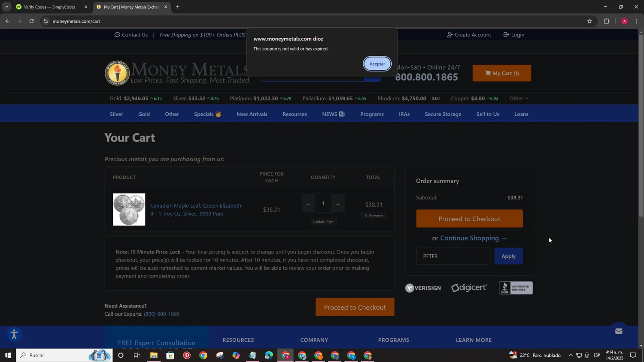This screenshot has height=362, width=644.
Task: Open Secure Storage page
Action: pyautogui.click(x=443, y=114)
